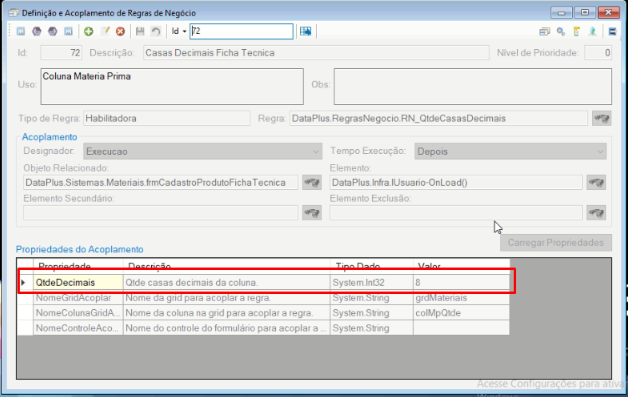Open the window title bar form icon
The image size is (628, 397).
click(14, 13)
